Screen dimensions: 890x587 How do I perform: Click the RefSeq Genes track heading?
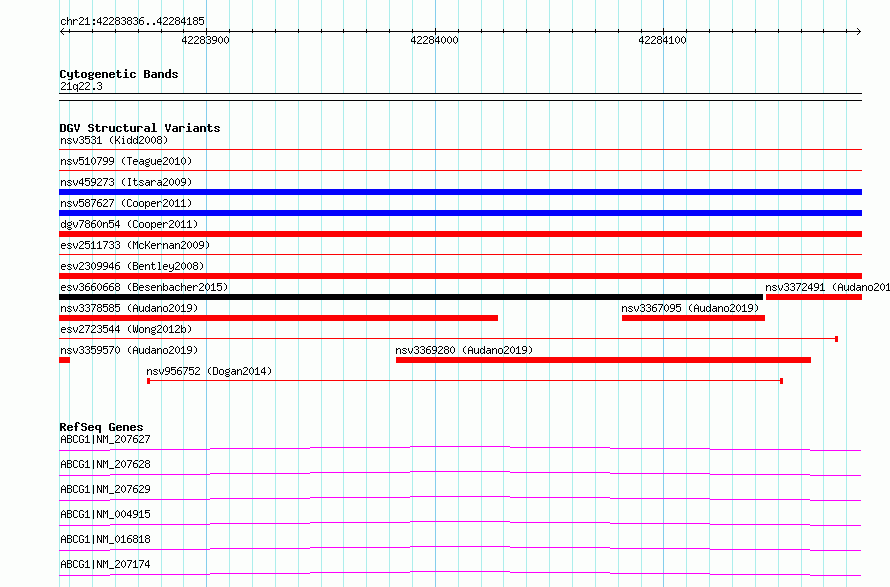click(102, 427)
